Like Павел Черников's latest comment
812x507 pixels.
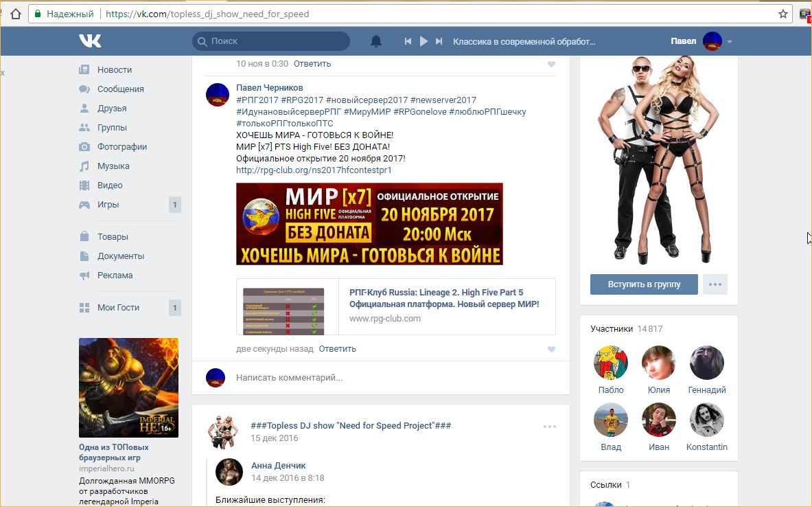pyautogui.click(x=551, y=349)
